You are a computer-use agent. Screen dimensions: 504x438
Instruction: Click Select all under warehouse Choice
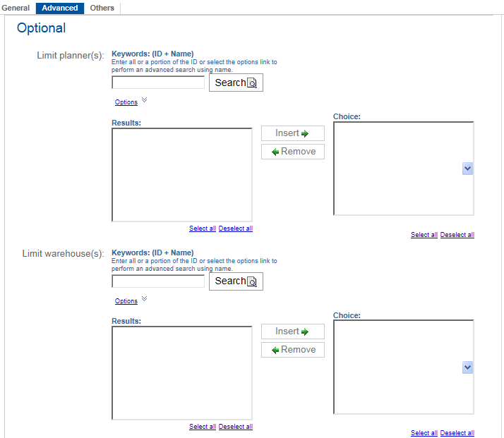tap(424, 433)
